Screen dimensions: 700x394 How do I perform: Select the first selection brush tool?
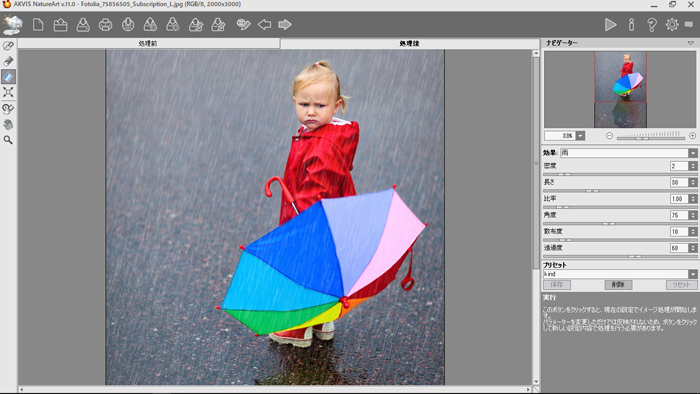[x=8, y=46]
